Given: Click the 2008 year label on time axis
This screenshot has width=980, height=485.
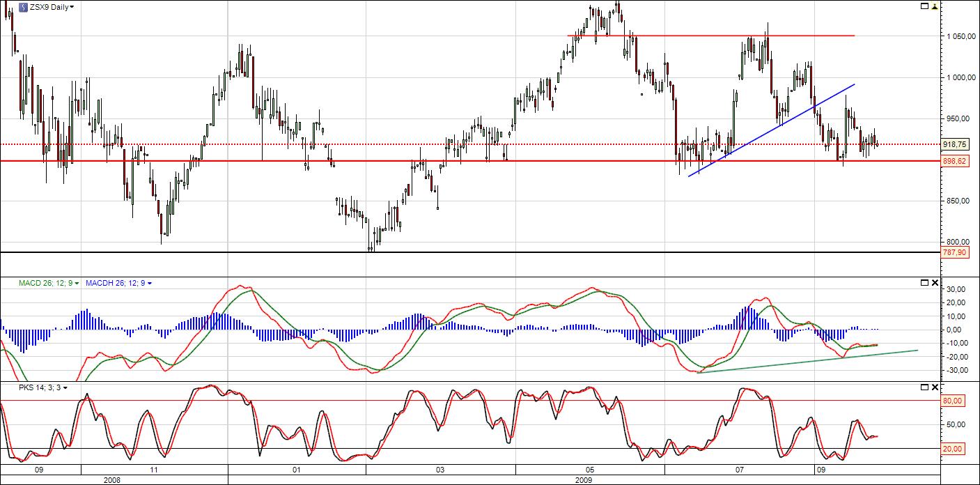Looking at the screenshot, I should (114, 480).
